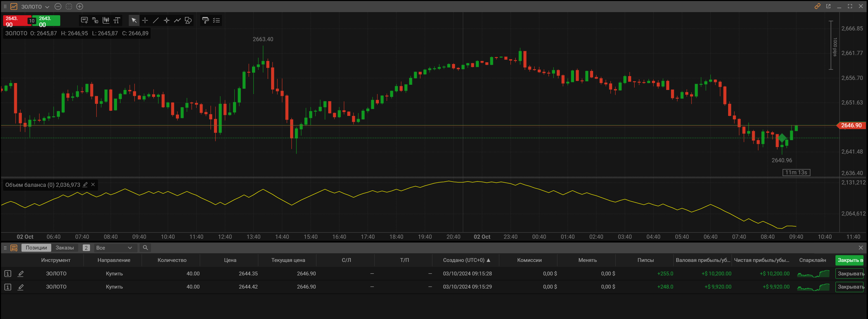Expand the ЗОЛОТО symbol dropdown

tap(47, 7)
